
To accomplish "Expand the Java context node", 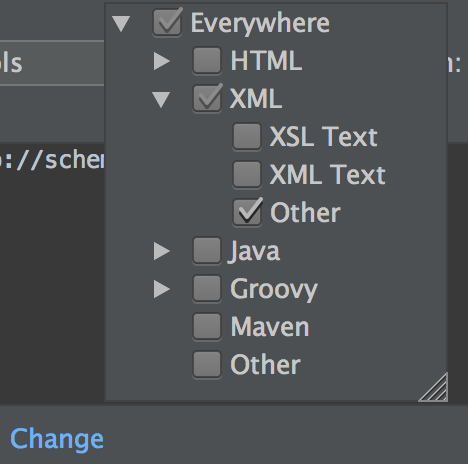I will pos(162,251).
